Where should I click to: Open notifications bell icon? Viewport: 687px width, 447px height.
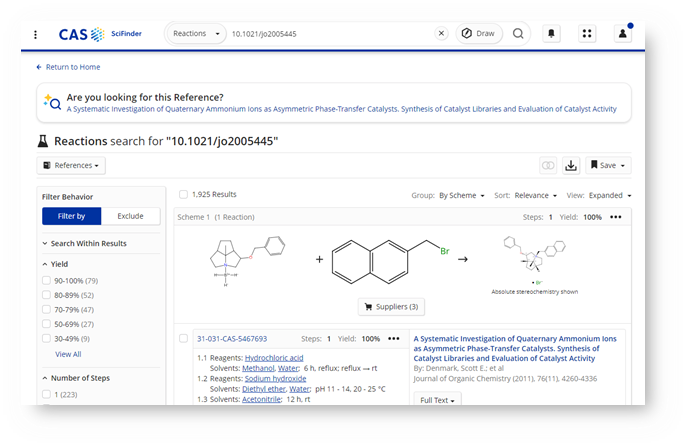click(x=551, y=33)
